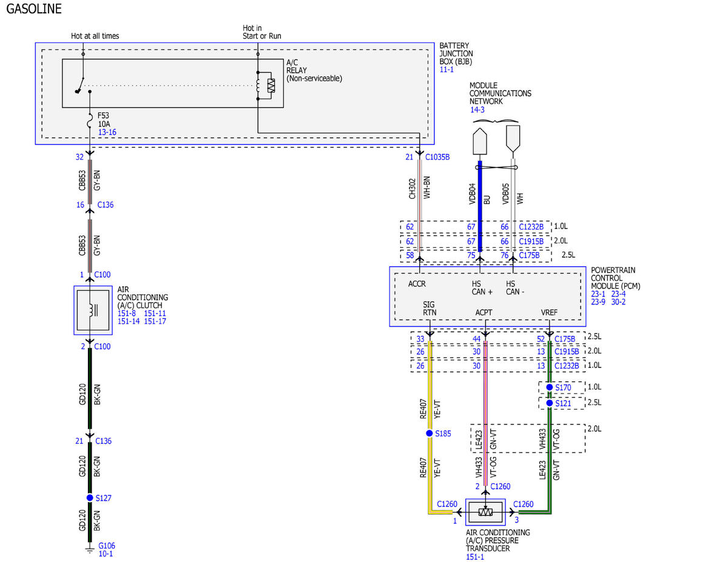Click the A/C pressure transducer symbol

click(x=485, y=512)
